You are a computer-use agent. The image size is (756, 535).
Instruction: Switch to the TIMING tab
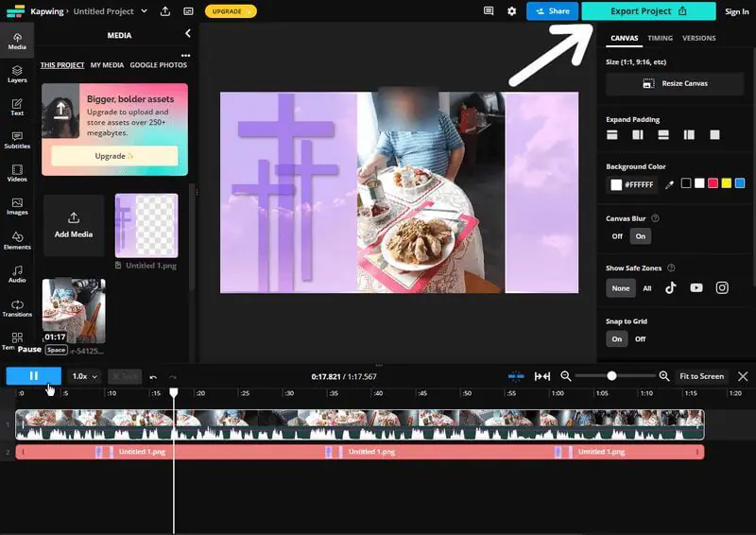tap(660, 38)
